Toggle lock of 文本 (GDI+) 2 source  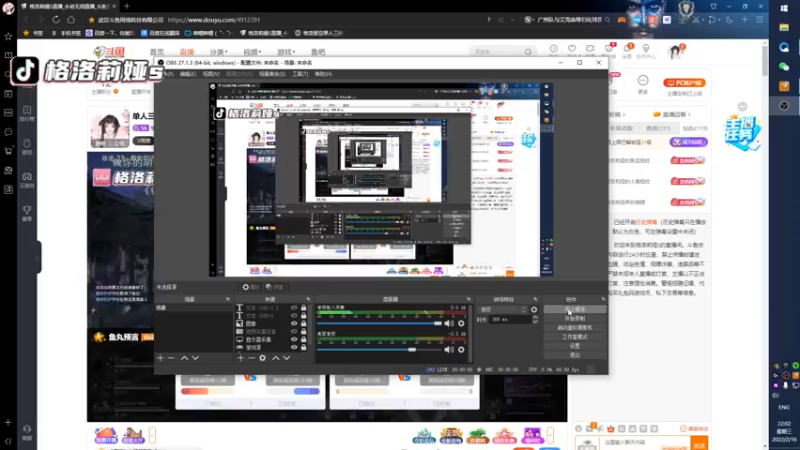click(304, 308)
